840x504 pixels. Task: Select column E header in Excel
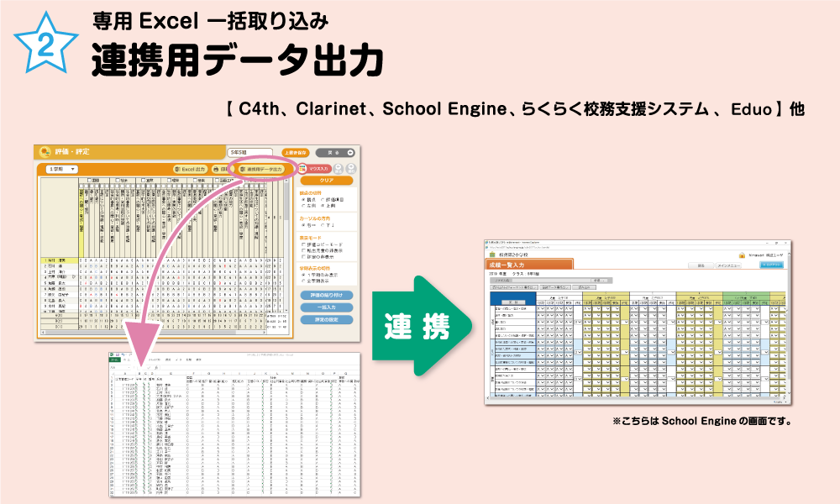pyautogui.click(x=171, y=373)
